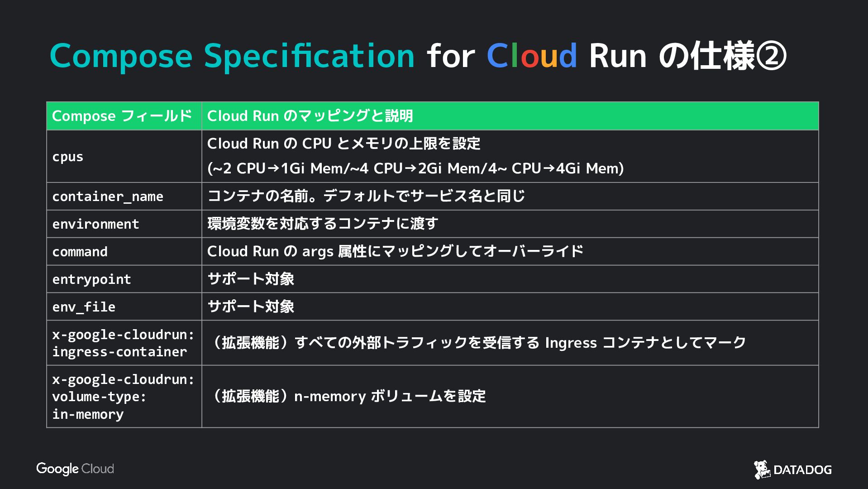Click the "env_file" field cell
This screenshot has height=489, width=868.
(84, 307)
